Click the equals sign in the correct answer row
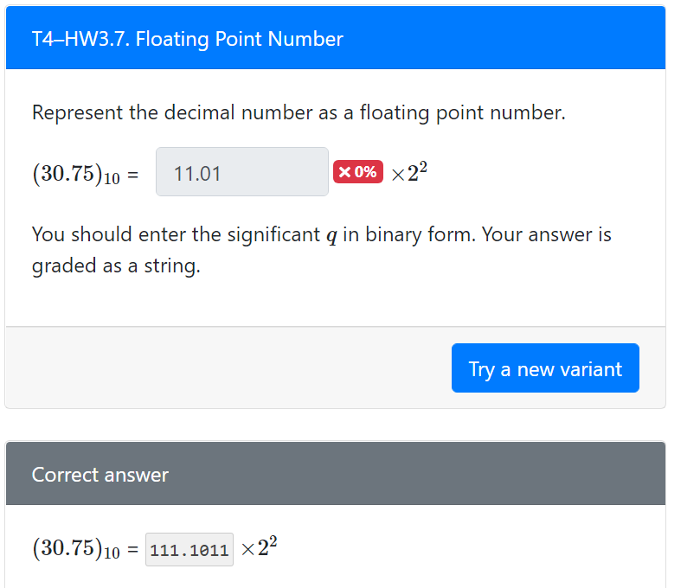This screenshot has height=588, width=700. 132,549
